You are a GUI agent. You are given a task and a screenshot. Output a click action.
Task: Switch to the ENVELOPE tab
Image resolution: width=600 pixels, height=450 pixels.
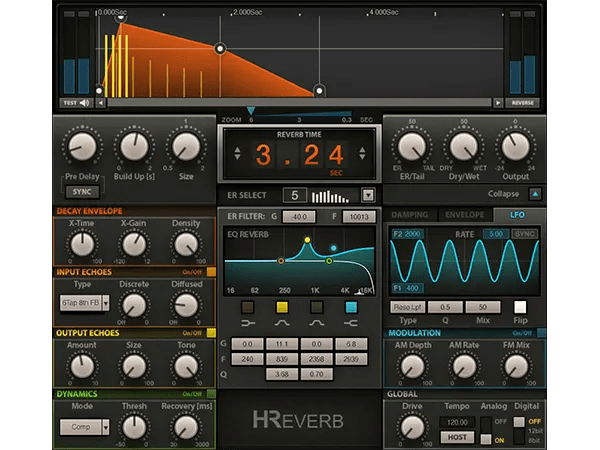coord(465,215)
